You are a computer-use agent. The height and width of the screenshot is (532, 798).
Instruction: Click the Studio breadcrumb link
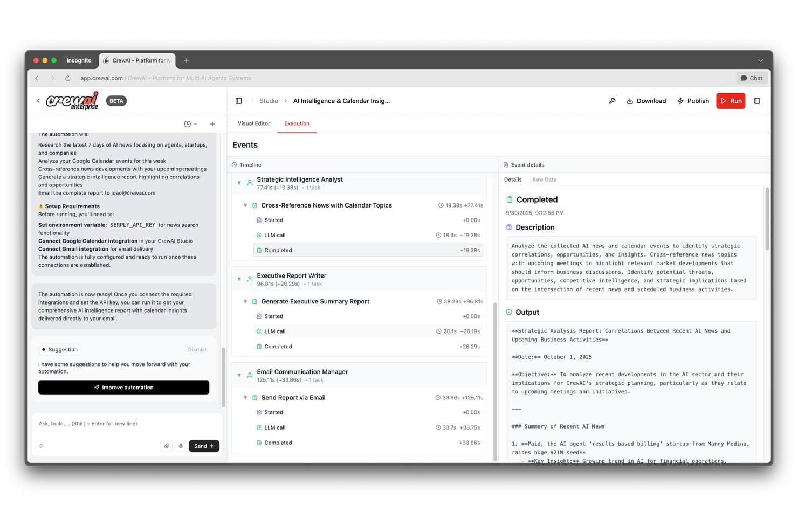269,101
